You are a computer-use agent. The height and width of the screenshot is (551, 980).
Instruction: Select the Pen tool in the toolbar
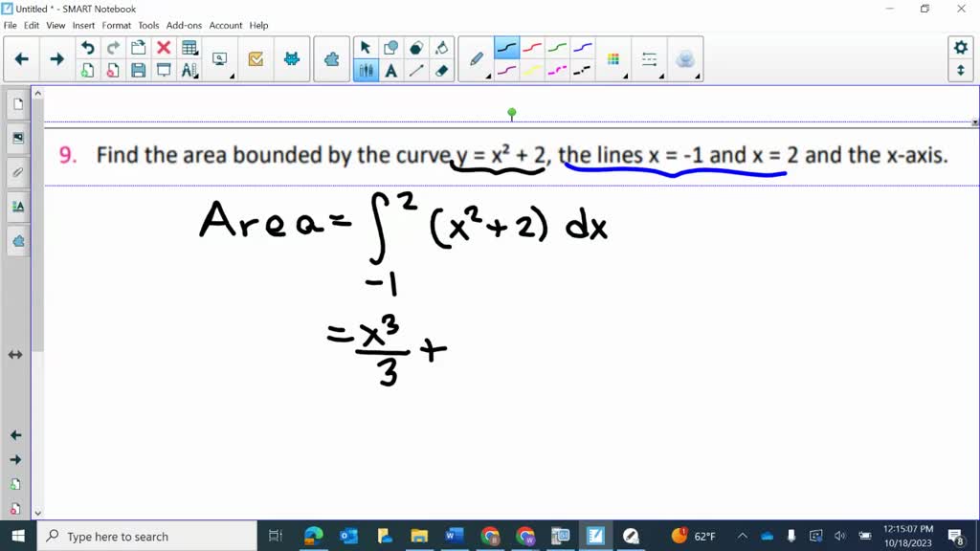pyautogui.click(x=475, y=57)
